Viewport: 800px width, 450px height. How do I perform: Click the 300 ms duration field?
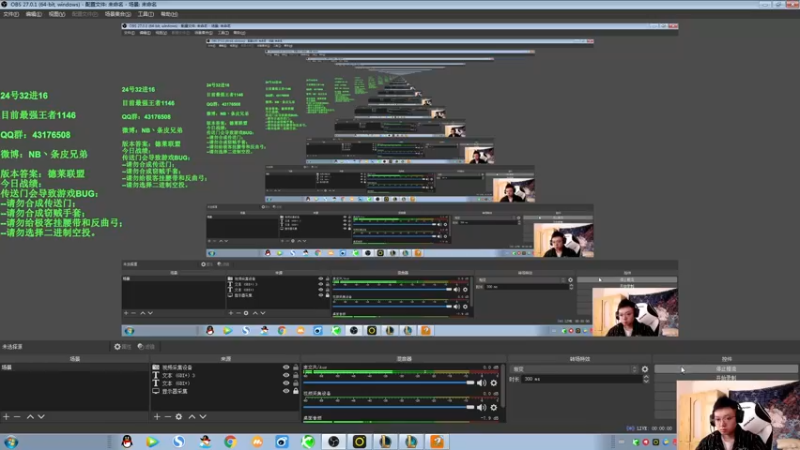click(x=582, y=379)
